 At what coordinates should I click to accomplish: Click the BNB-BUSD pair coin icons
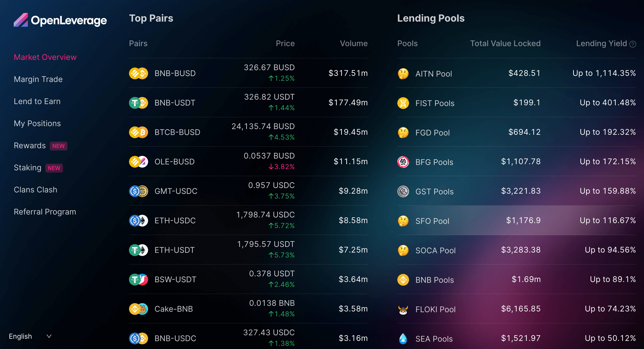click(x=139, y=73)
